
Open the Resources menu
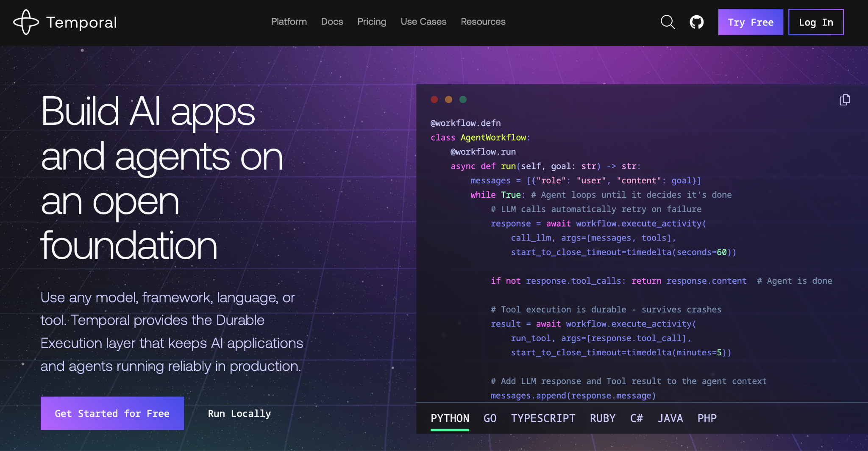tap(483, 22)
